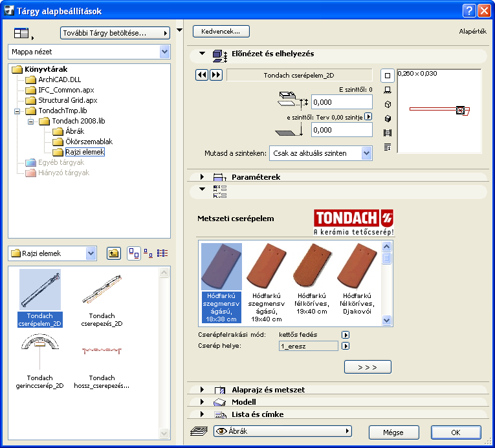Select the 3D shaded preview icon
Viewport: 495px width, 448px height.
pos(388,118)
